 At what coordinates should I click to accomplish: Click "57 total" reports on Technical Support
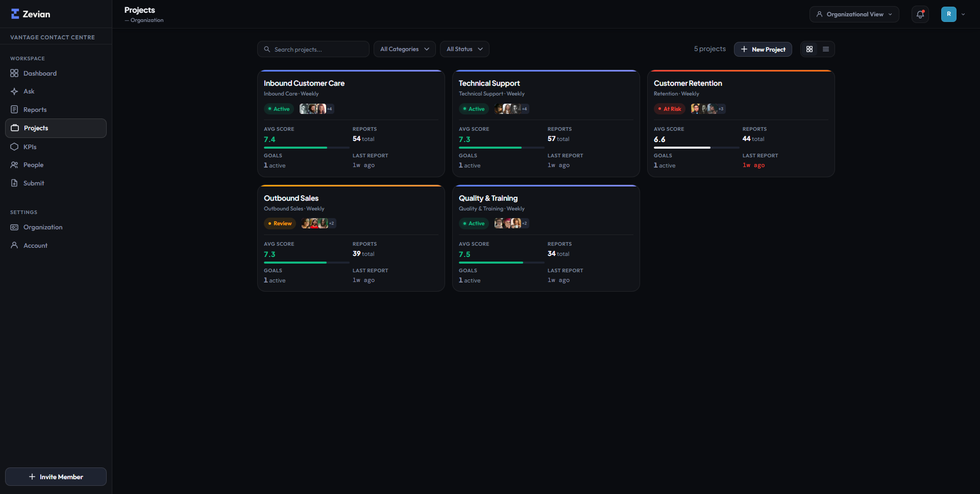pyautogui.click(x=558, y=139)
